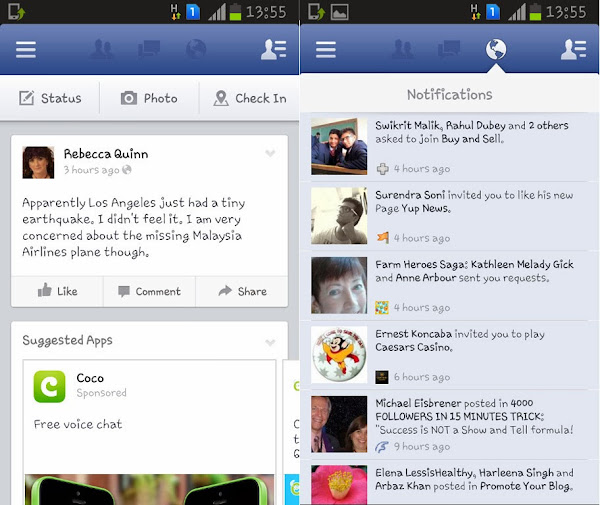The image size is (600, 505).
Task: Tap the public globe privacy icon on post
Action: (x=127, y=169)
